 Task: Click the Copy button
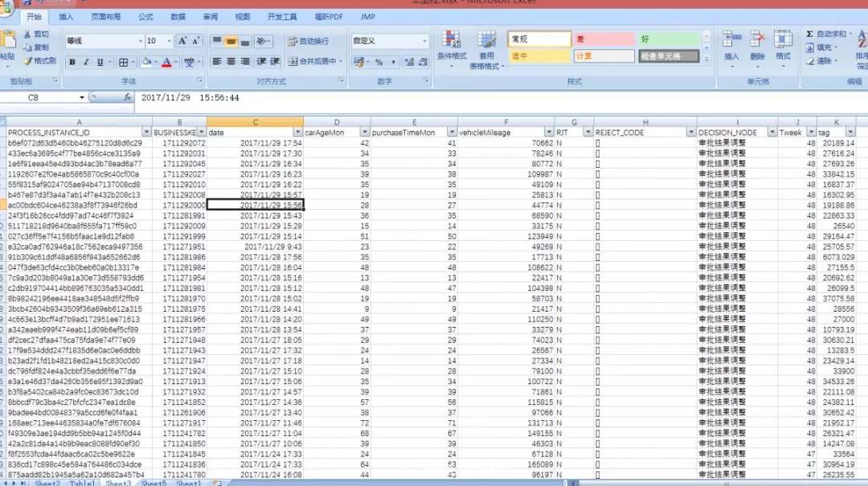[36, 47]
